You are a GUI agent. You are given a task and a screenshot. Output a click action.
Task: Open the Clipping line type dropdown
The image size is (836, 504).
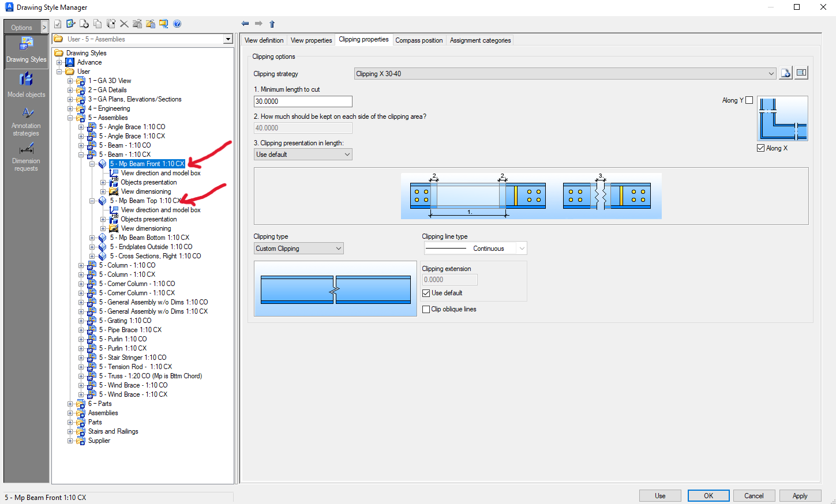coord(475,249)
